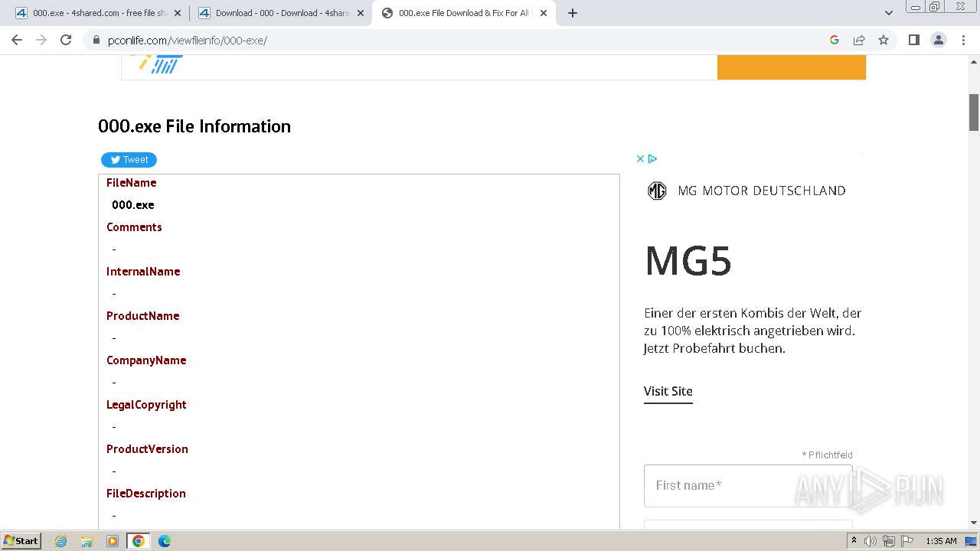Close the 000.exe - 4shared.com tab
Image resolution: width=980 pixels, height=551 pixels.
click(x=178, y=13)
